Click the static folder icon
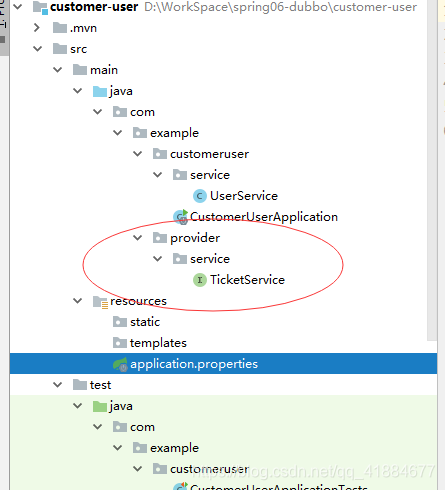Screen dimensions: 445x490 [x=120, y=322]
